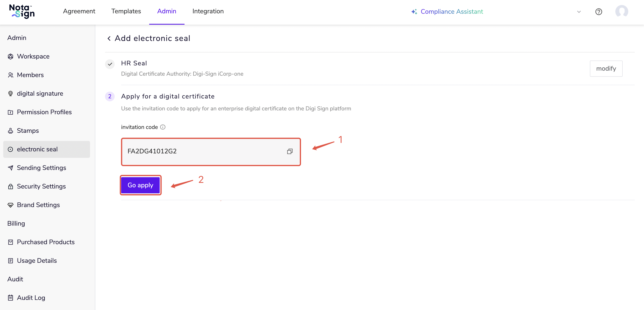Open the help question mark icon
The width and height of the screenshot is (644, 310).
pos(599,12)
